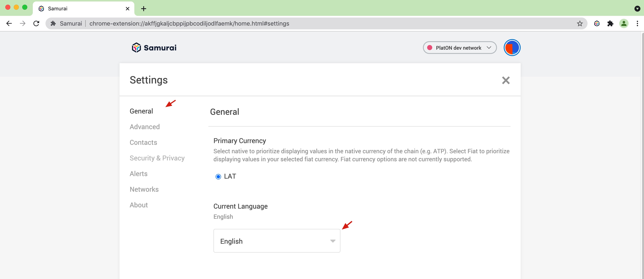This screenshot has height=279, width=644.
Task: Close the Settings panel
Action: coord(505,81)
